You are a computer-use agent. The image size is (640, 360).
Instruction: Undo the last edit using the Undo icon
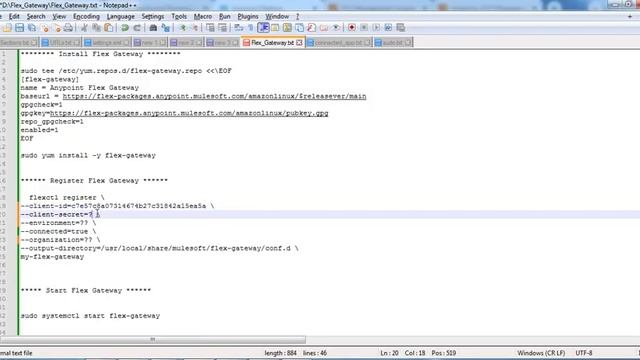(125, 28)
